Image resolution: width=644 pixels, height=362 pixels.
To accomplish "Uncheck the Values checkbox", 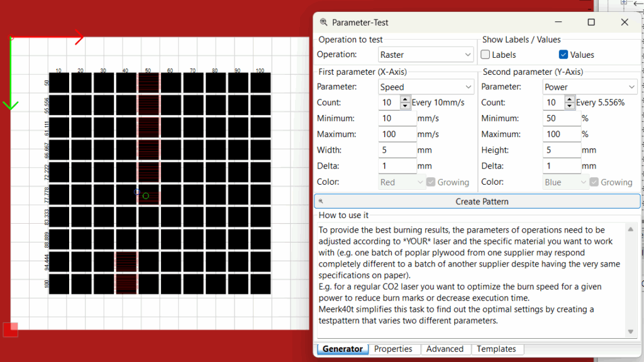I will click(563, 55).
